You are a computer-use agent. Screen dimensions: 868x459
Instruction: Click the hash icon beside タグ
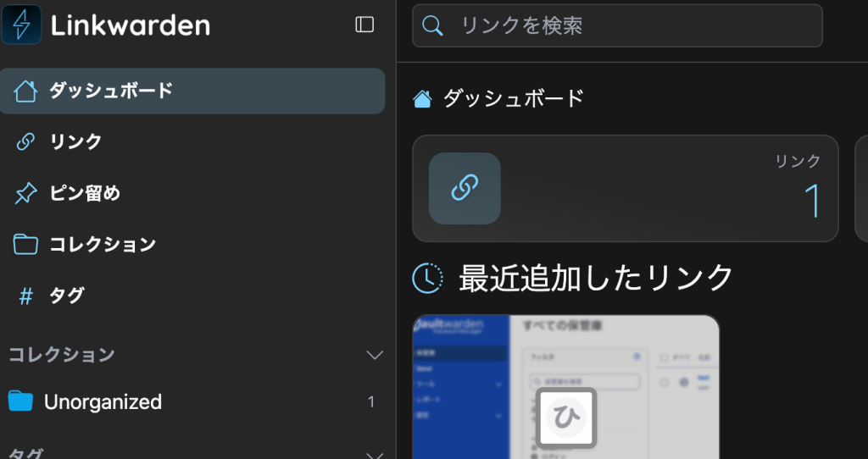[25, 296]
